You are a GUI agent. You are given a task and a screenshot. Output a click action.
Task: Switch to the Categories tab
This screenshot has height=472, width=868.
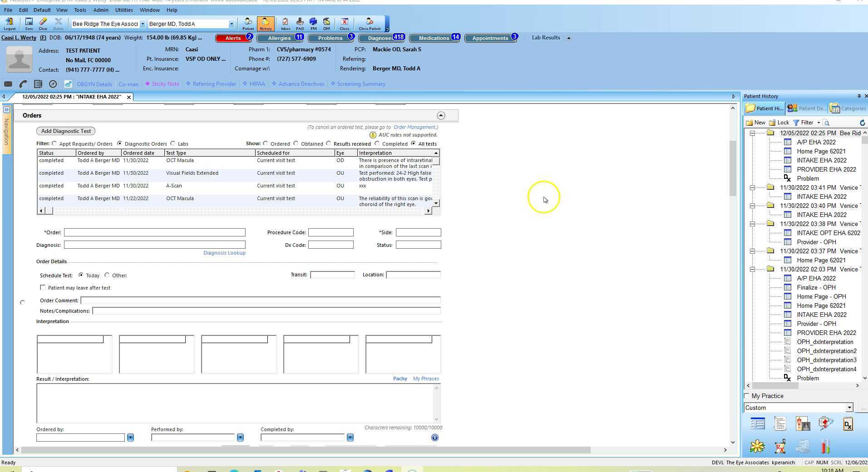coord(848,108)
